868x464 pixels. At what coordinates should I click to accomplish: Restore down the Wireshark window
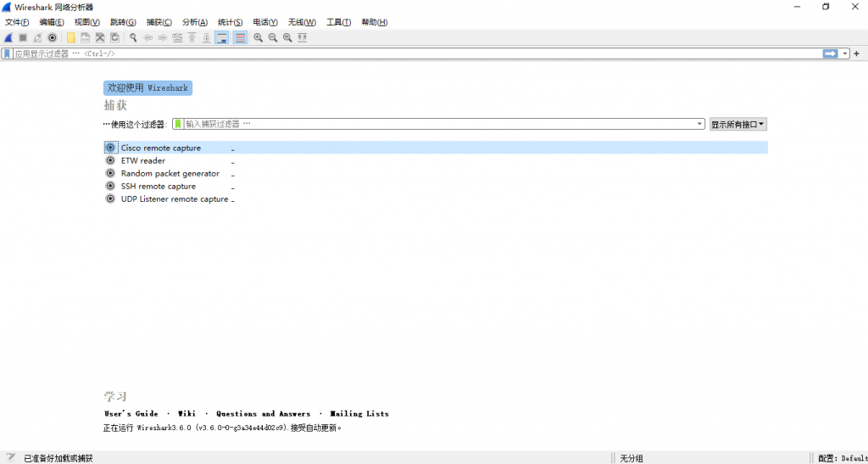(x=826, y=7)
